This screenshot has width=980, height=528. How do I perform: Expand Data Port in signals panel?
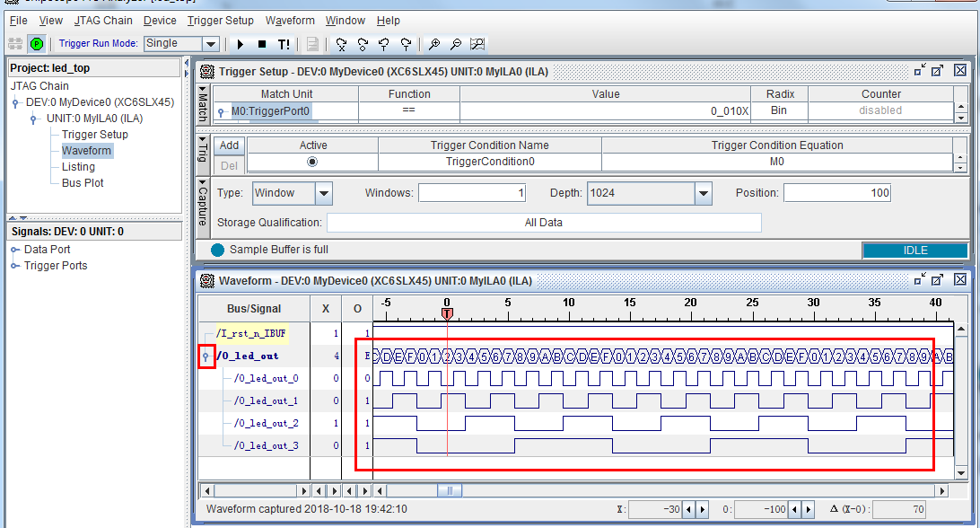(x=15, y=250)
